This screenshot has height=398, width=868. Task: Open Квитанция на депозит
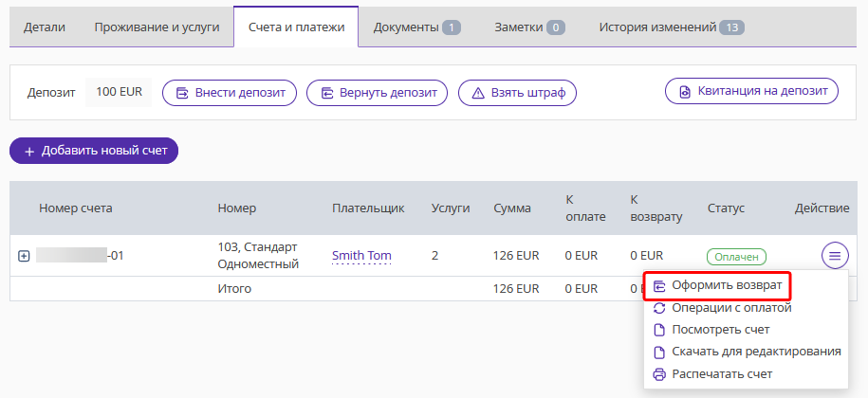[751, 91]
